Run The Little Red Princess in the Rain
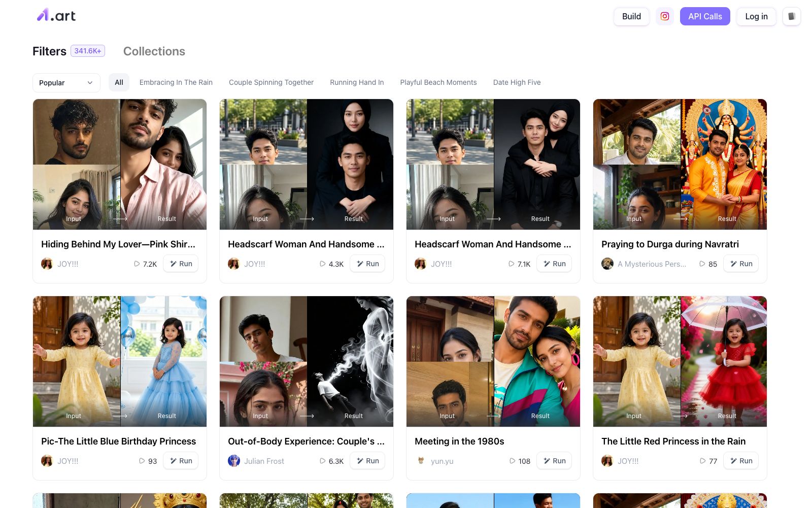Screen dimensions: 812x508 coord(741,461)
